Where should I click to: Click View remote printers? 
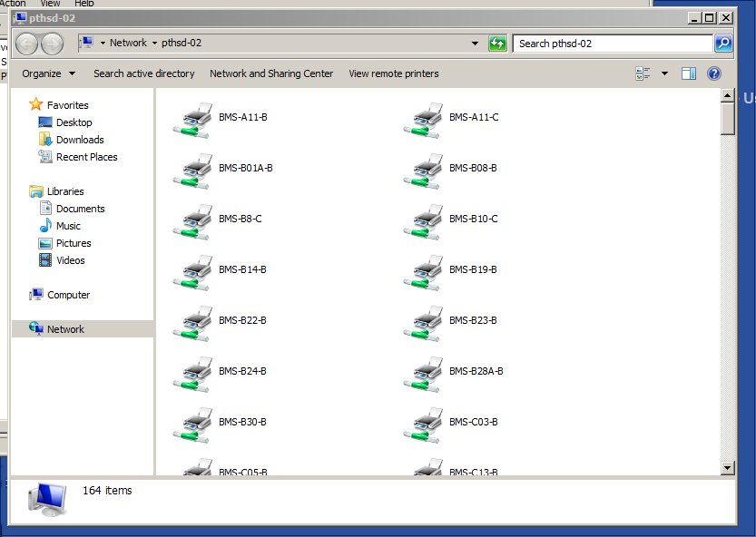point(393,73)
